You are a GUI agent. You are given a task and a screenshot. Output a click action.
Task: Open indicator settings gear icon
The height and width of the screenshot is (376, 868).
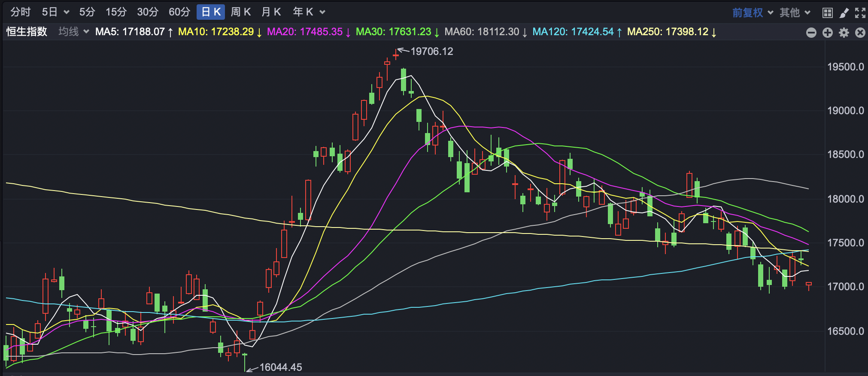coord(844,33)
